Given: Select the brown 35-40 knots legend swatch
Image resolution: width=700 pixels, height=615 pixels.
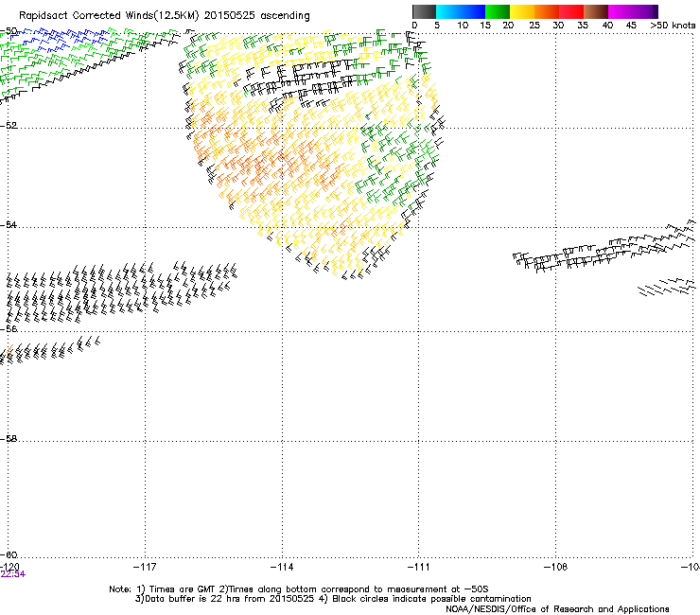Looking at the screenshot, I should click(x=596, y=11).
